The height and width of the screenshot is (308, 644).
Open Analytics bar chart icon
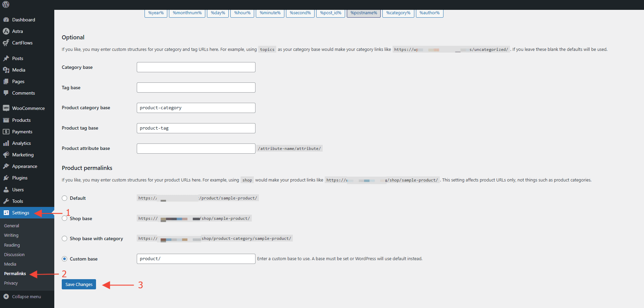point(6,143)
